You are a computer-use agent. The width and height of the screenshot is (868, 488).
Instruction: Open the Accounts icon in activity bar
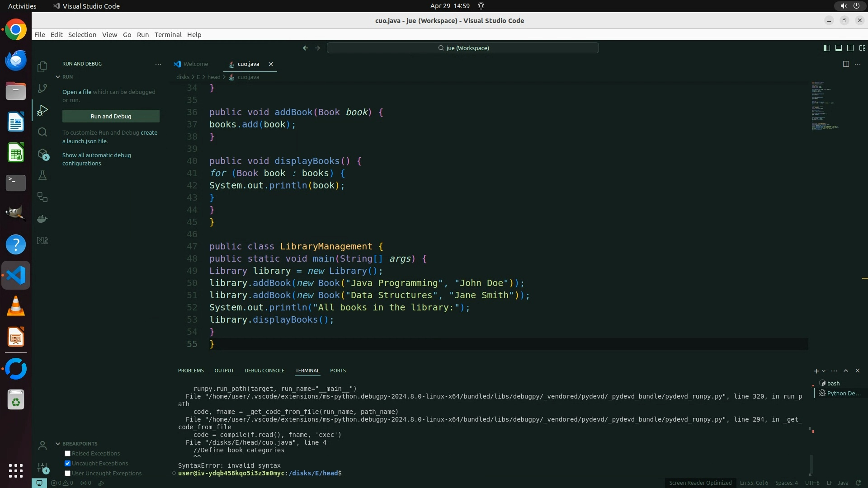coord(42,446)
